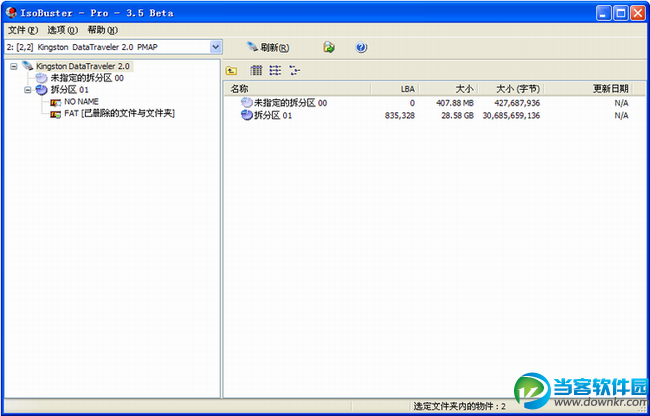
Task: Select NO NAME volume in the tree
Action: 81,102
